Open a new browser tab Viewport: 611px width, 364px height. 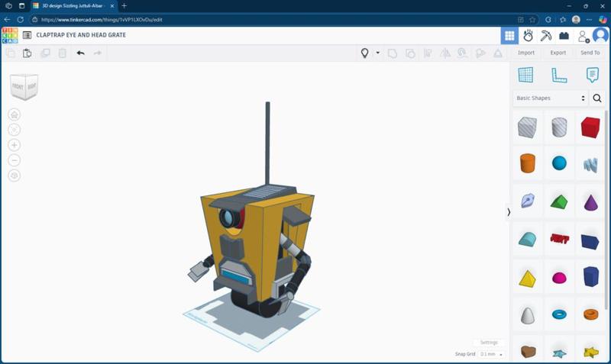click(124, 6)
